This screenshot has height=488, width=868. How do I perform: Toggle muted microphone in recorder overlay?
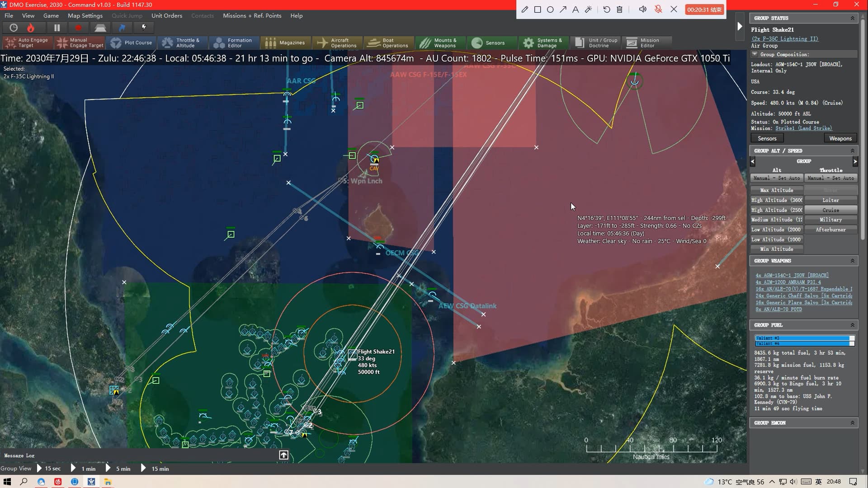coord(658,9)
